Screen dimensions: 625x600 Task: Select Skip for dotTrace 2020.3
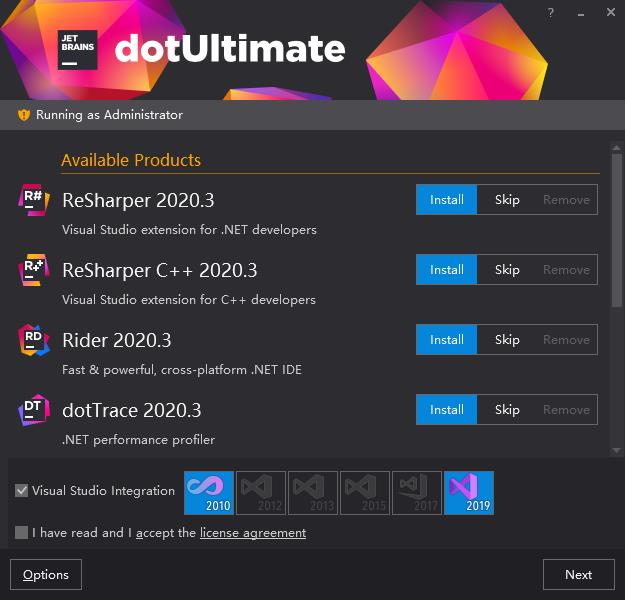[507, 409]
